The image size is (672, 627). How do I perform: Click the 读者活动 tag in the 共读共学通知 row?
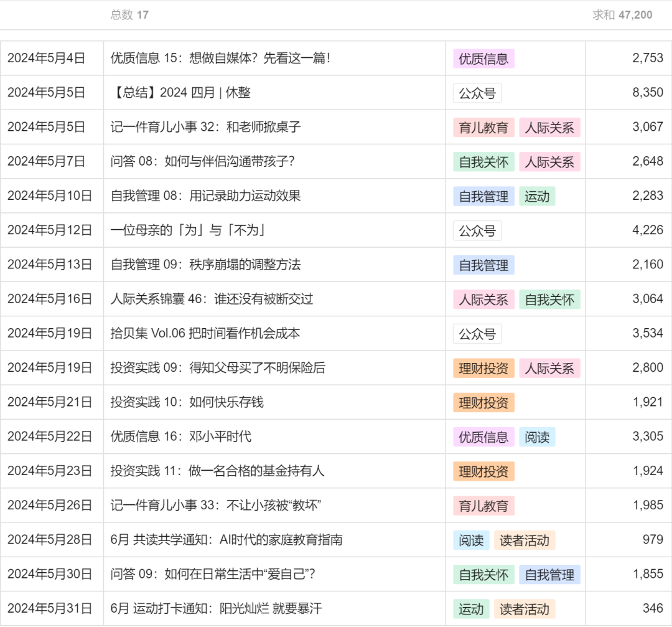525,540
